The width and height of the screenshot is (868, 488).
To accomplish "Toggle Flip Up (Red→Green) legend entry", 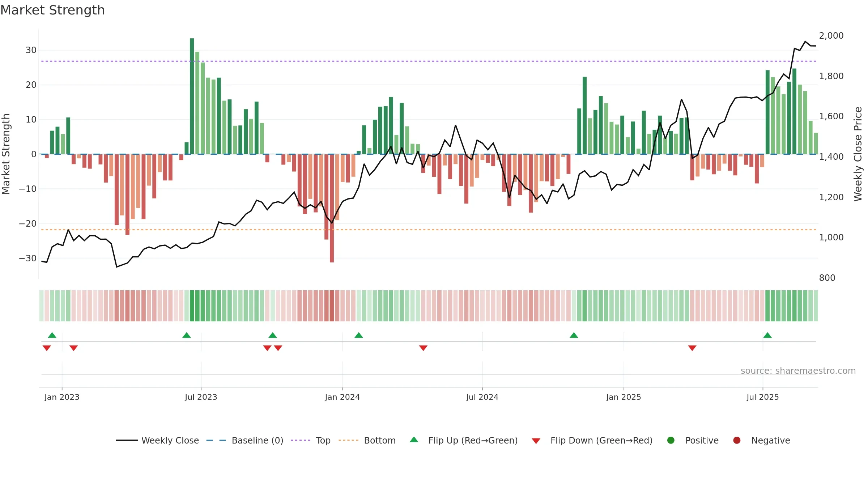I will coord(464,440).
